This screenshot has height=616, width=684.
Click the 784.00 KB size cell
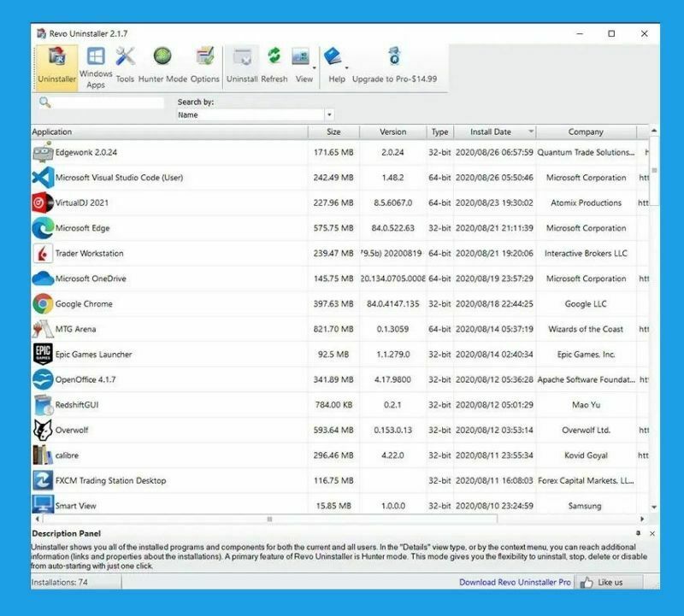[333, 405]
